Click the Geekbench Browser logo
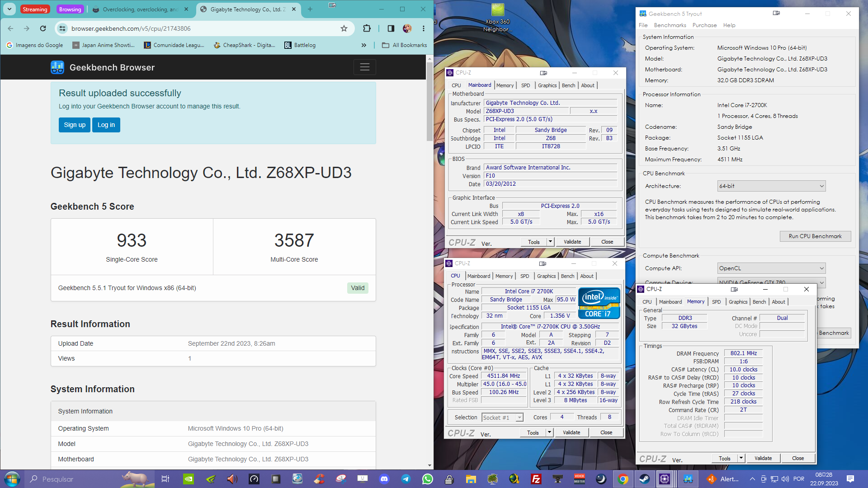The image size is (868, 488). [x=103, y=67]
